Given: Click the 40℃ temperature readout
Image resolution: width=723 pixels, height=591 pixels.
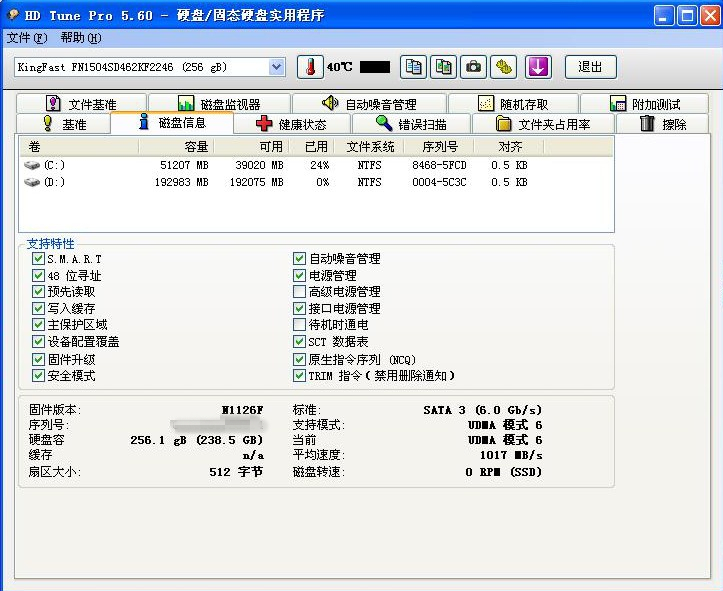Looking at the screenshot, I should pos(339,67).
